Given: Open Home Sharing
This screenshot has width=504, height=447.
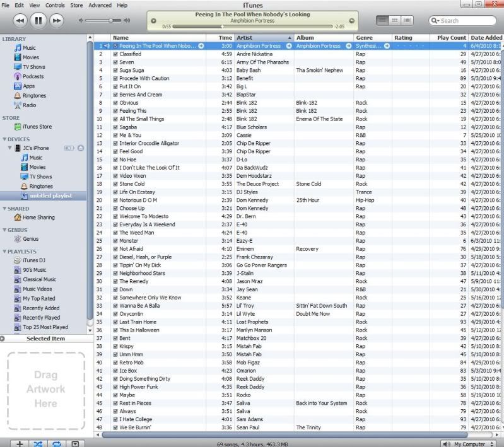Looking at the screenshot, I should point(38,218).
